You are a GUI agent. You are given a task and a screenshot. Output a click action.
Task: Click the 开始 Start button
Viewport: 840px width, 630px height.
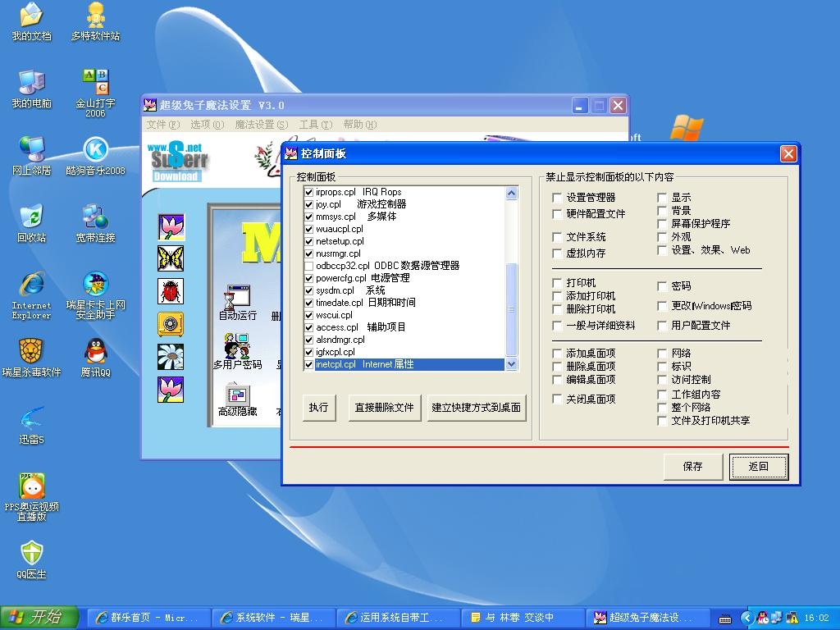click(39, 618)
